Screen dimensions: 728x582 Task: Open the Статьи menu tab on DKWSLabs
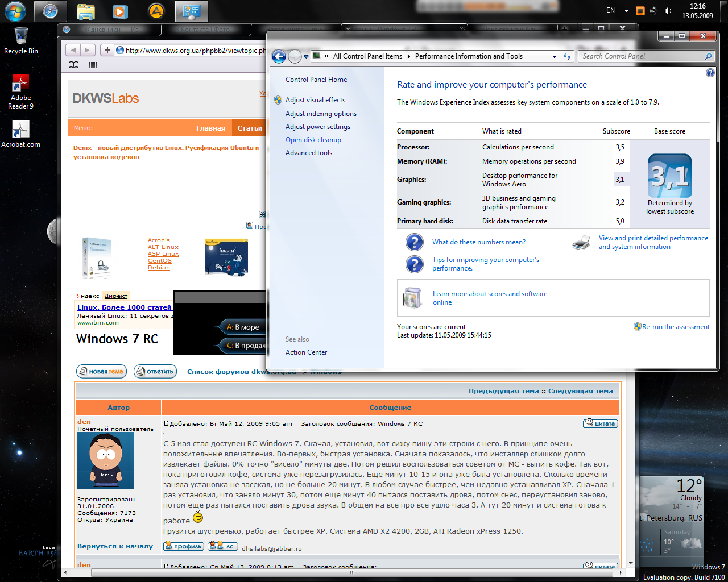point(250,128)
